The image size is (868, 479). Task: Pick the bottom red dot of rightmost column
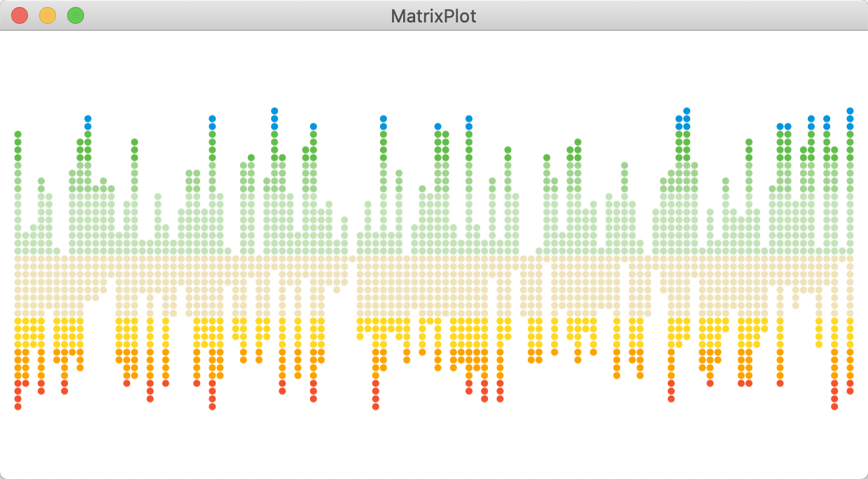pyautogui.click(x=850, y=391)
